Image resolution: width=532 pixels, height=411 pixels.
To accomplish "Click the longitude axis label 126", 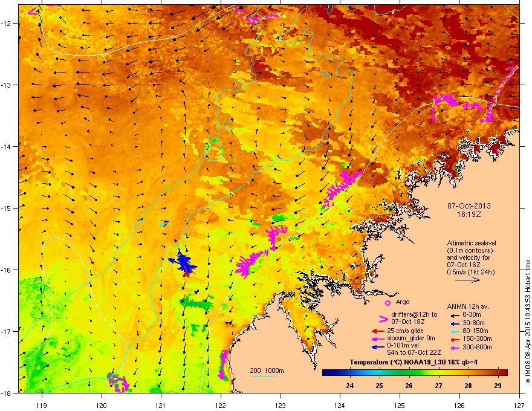I will pos(459,405).
